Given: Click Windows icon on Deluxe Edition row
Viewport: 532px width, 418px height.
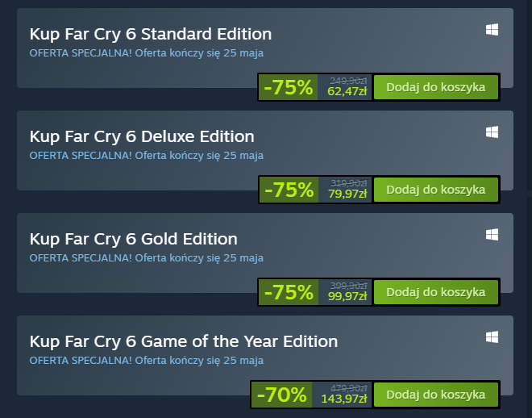Looking at the screenshot, I should (x=492, y=132).
